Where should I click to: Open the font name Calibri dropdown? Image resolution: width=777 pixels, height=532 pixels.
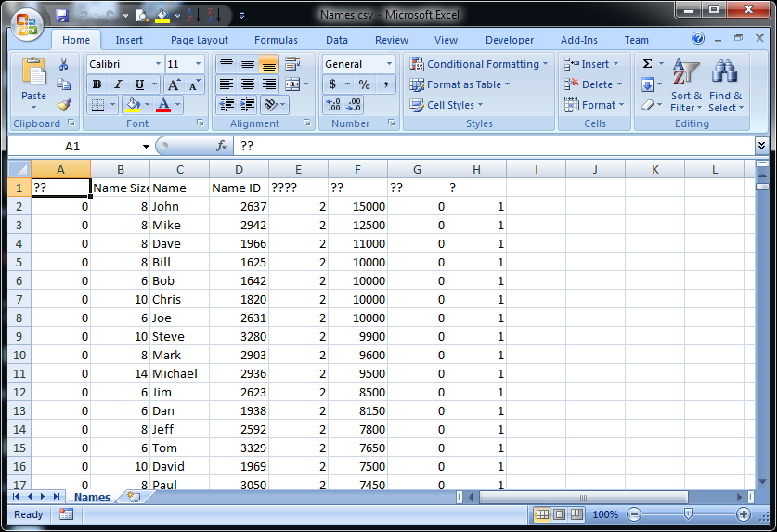click(x=158, y=64)
